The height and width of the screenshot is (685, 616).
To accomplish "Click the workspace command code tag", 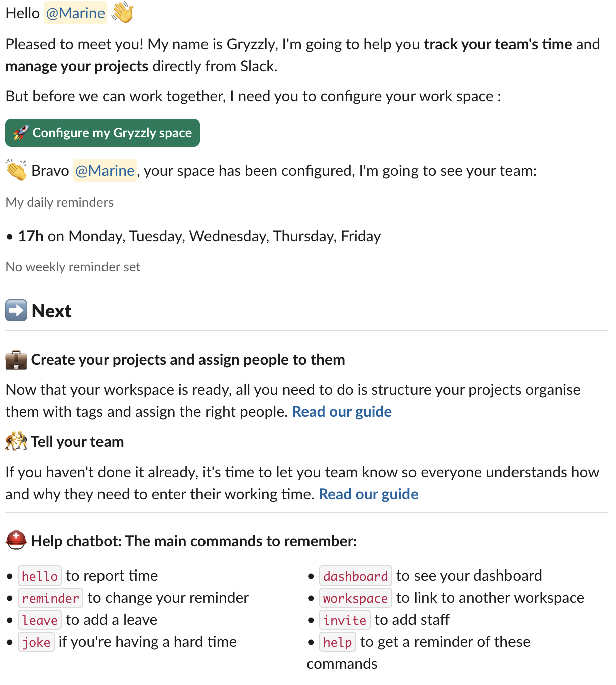I will point(356,598).
